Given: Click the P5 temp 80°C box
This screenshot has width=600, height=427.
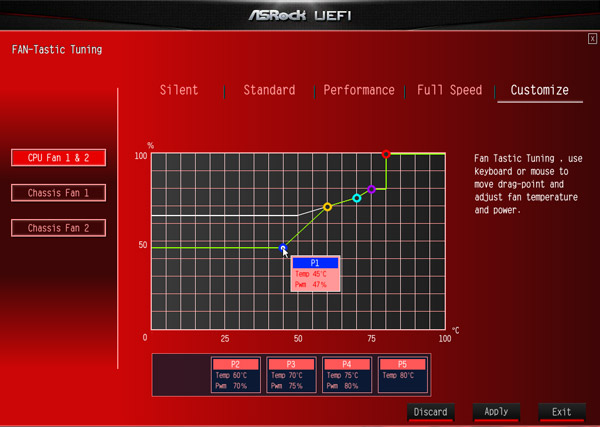Looking at the screenshot, I should pyautogui.click(x=404, y=375).
